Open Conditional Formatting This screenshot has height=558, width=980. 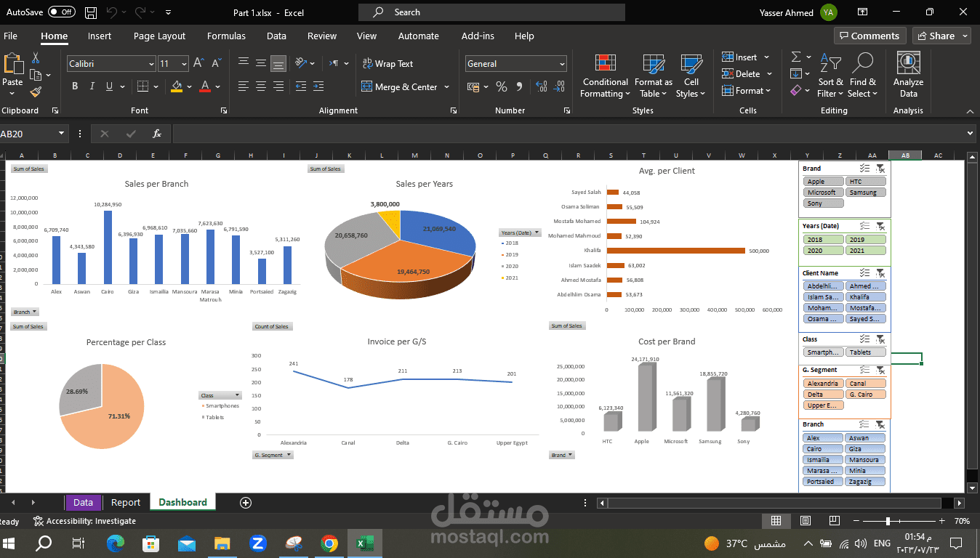[605, 76]
